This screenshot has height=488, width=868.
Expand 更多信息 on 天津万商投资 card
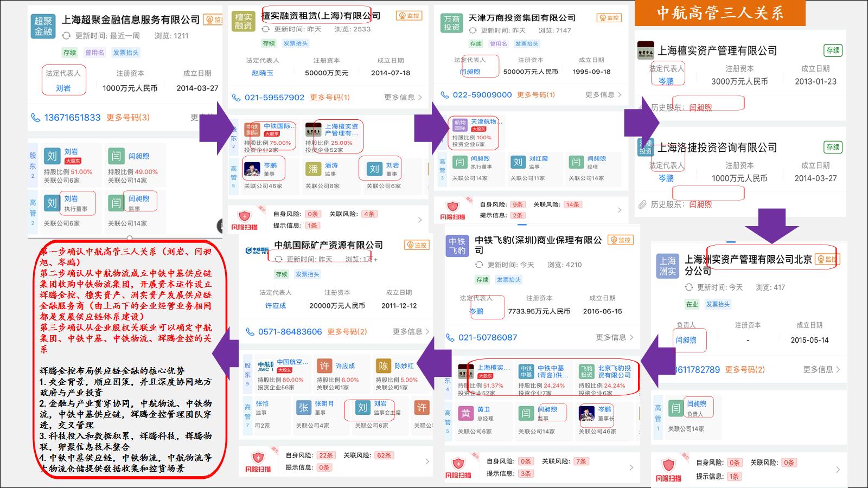point(602,94)
